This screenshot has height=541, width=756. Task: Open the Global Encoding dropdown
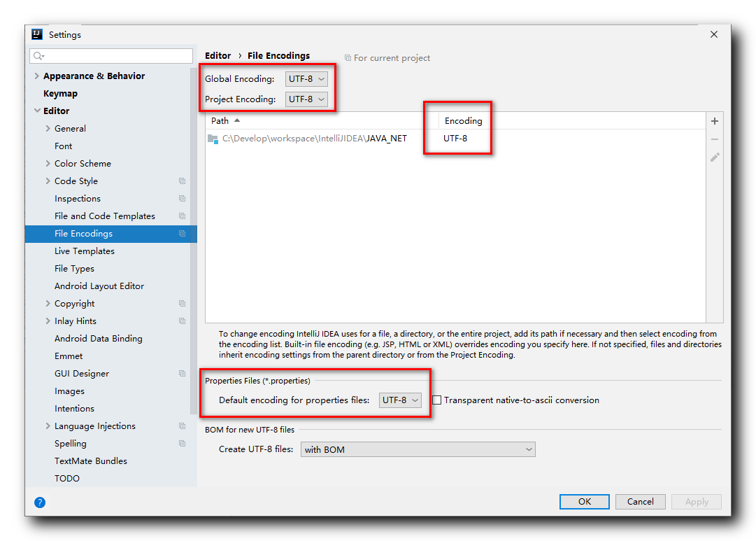[306, 78]
